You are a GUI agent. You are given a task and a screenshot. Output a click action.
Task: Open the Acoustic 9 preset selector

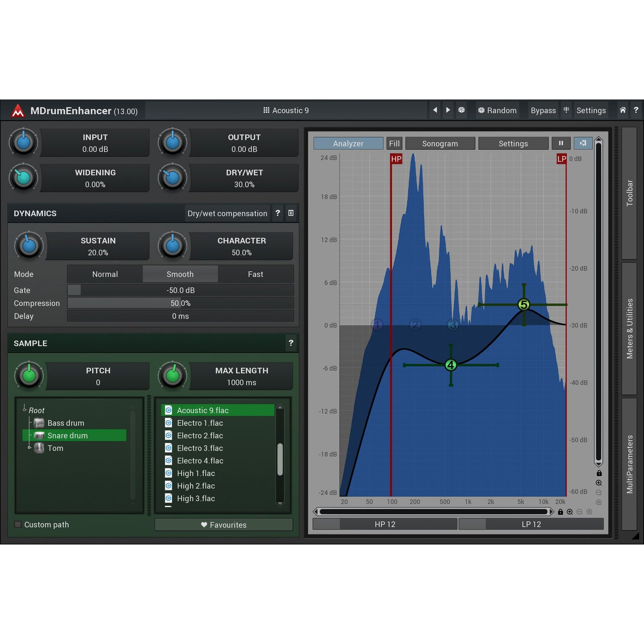pos(286,110)
